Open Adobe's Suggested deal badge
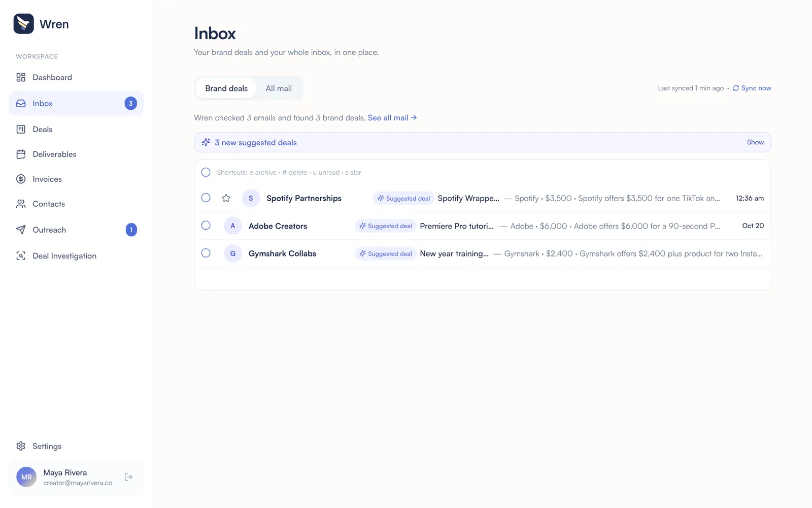Viewport: 812px width, 508px height. (x=385, y=226)
